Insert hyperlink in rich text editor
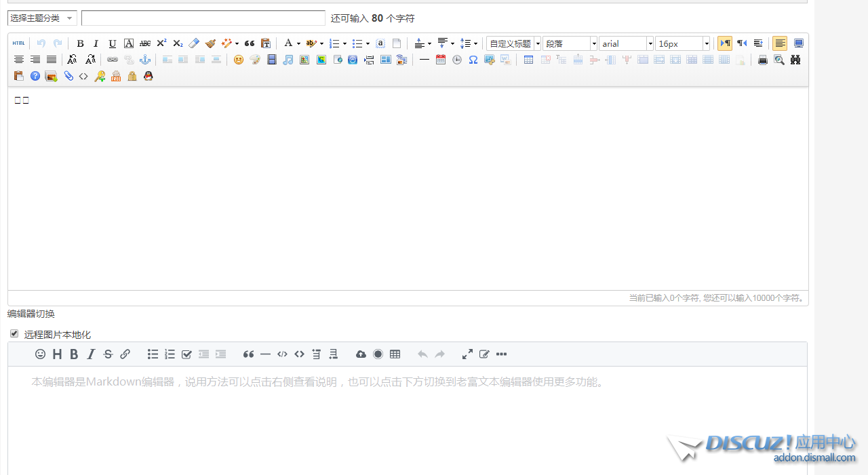Image resolution: width=868 pixels, height=475 pixels. coord(113,60)
